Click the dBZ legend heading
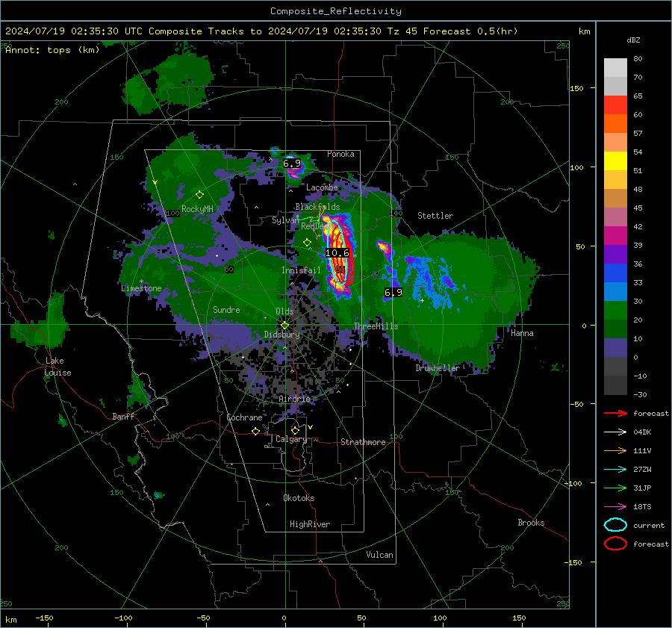 633,40
